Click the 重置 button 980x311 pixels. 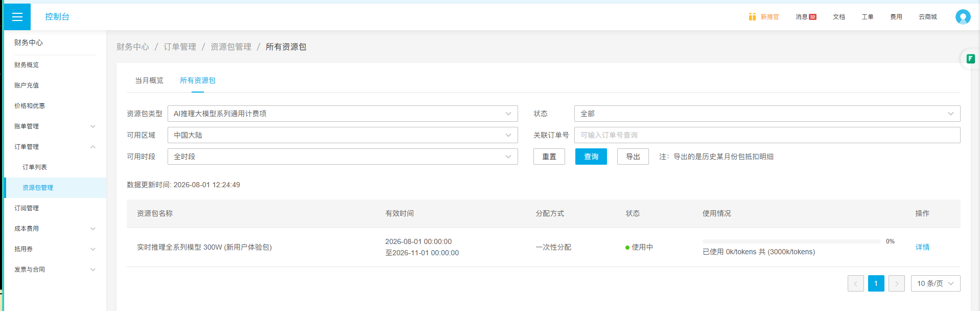tap(549, 157)
